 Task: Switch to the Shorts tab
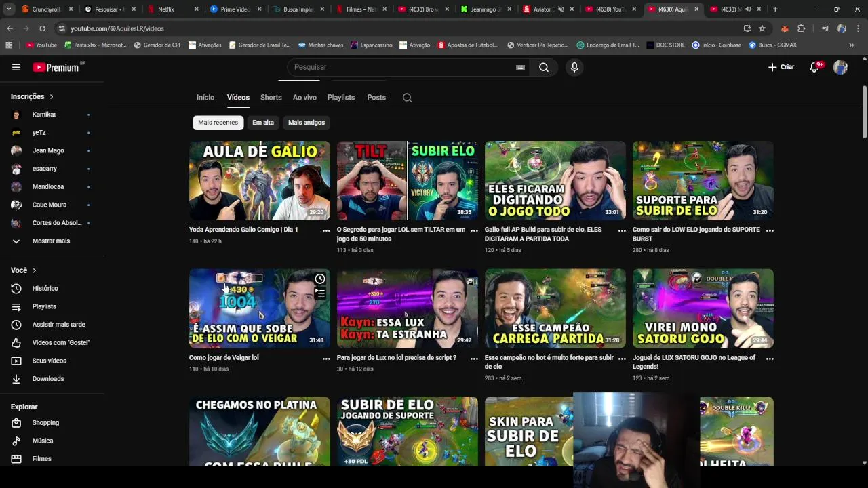click(x=271, y=98)
